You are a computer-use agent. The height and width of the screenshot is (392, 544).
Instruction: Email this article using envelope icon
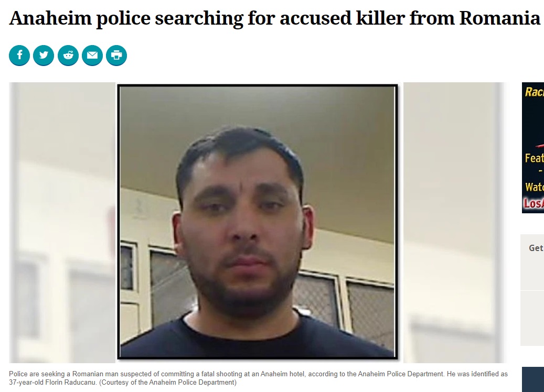click(92, 55)
